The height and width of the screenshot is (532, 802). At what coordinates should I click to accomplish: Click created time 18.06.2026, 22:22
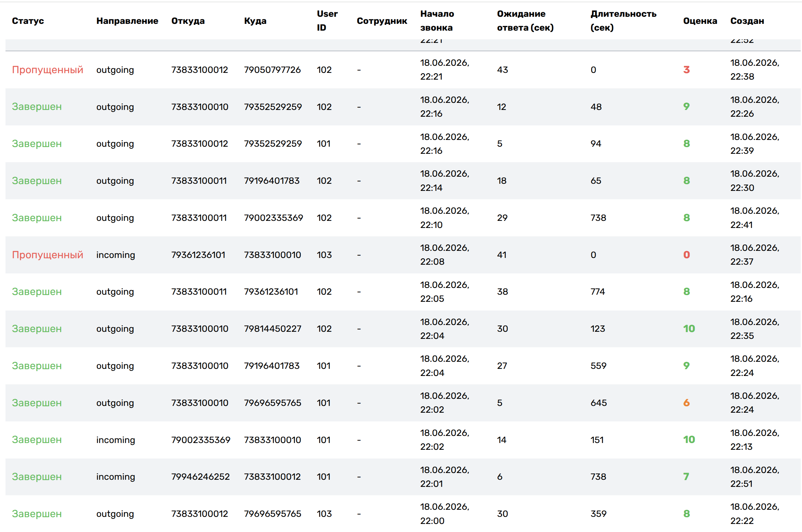[x=755, y=514]
